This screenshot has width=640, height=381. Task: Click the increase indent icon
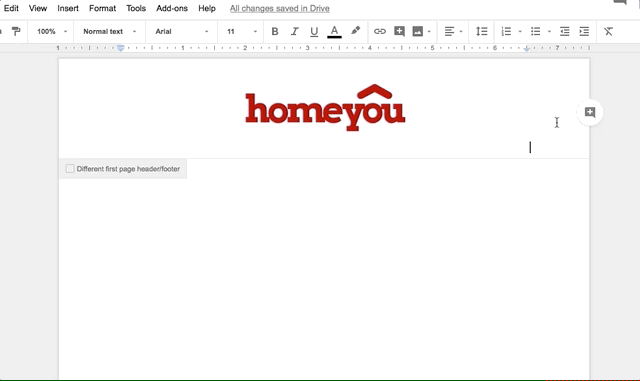(x=584, y=31)
